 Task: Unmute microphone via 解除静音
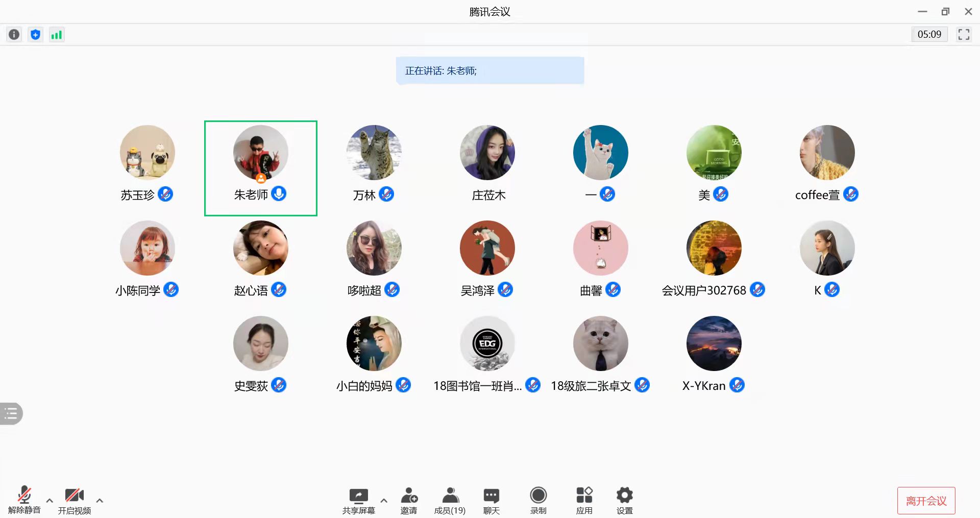(x=24, y=501)
